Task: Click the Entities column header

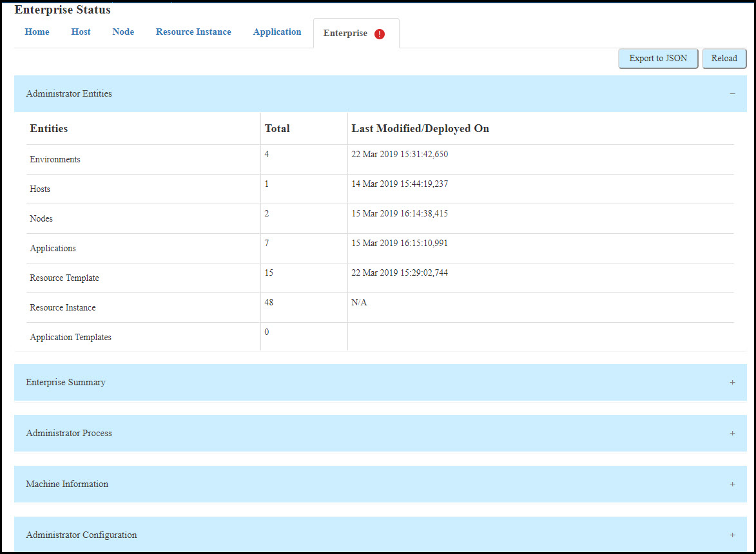Action: click(x=49, y=129)
